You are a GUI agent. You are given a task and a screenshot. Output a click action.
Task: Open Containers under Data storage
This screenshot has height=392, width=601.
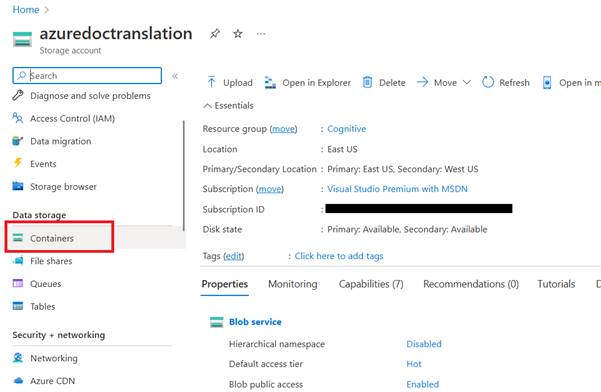point(52,238)
